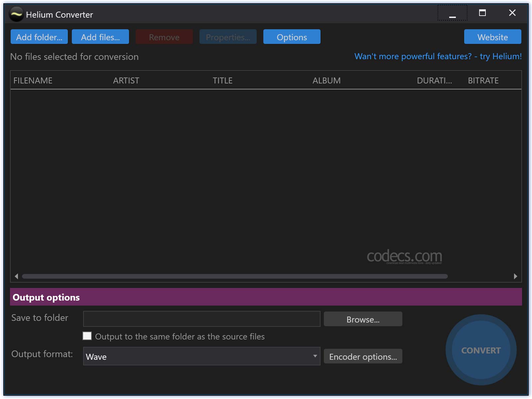This screenshot has width=532, height=399.
Task: Expand the Output format dropdown showing Wave
Action: tap(202, 356)
